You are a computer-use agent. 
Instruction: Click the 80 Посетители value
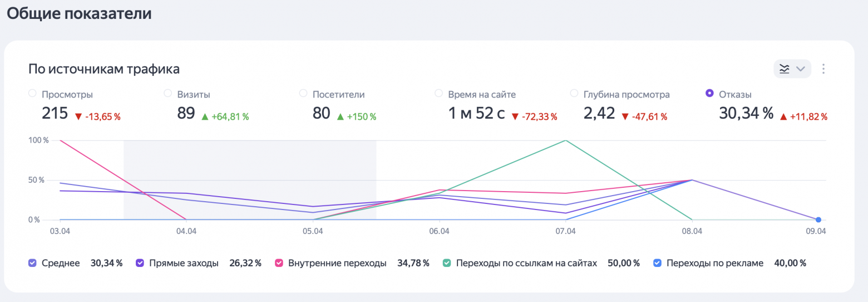(322, 114)
